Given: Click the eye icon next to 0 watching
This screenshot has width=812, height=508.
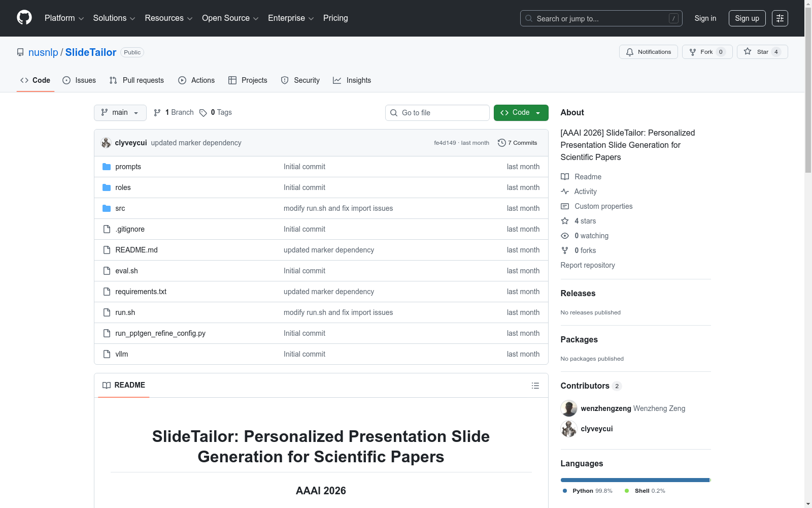Looking at the screenshot, I should [565, 236].
